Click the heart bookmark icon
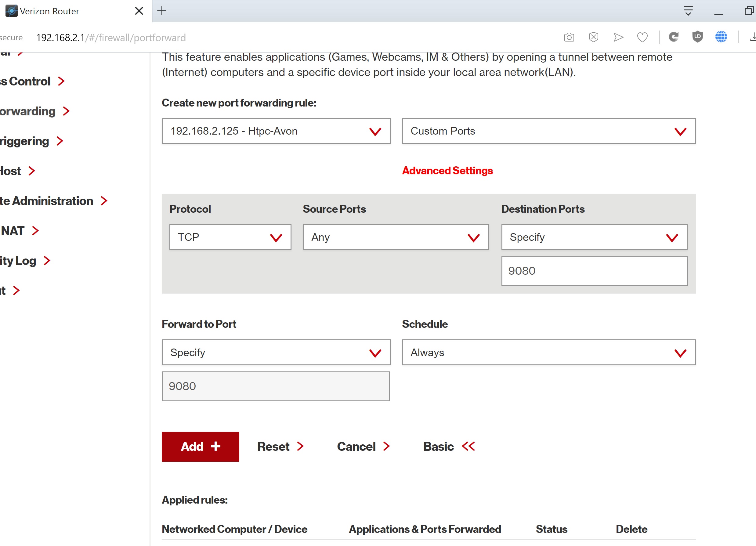The image size is (756, 546). (x=642, y=37)
